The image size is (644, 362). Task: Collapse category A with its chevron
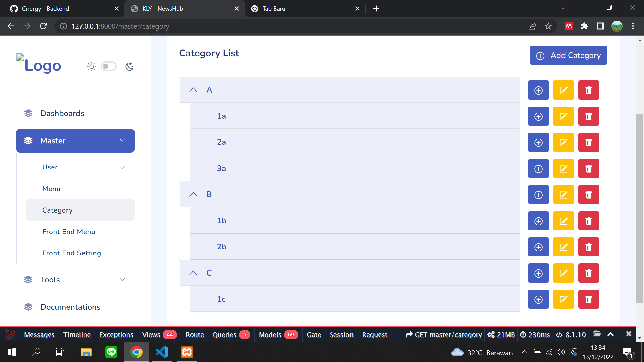193,90
